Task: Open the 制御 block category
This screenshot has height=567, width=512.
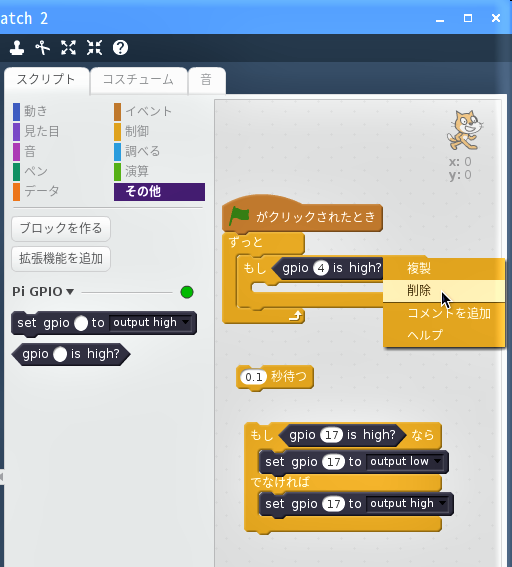Action: pos(132,131)
